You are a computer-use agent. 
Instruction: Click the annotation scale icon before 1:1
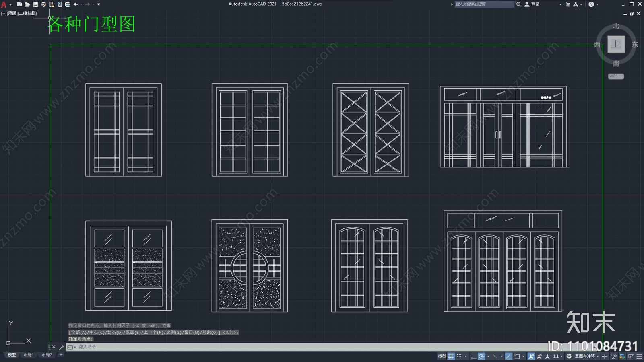point(547,356)
